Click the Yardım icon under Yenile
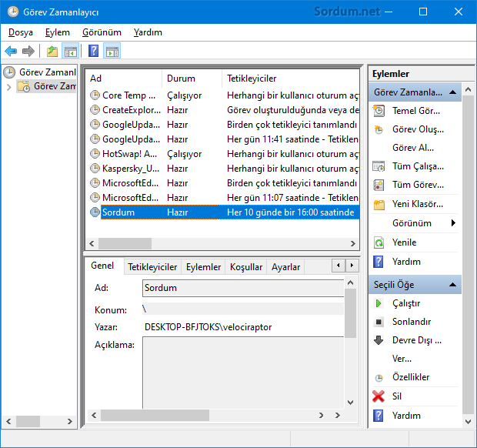This screenshot has width=477, height=448. point(378,262)
